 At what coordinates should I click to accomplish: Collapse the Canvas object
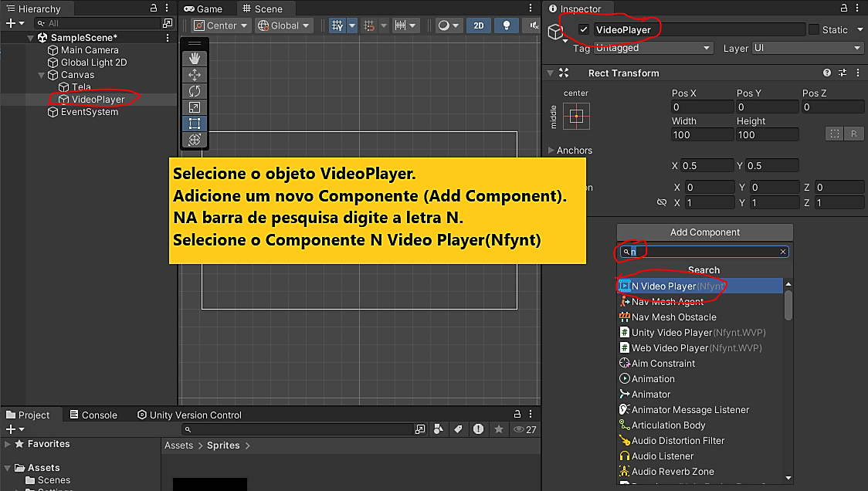[41, 75]
